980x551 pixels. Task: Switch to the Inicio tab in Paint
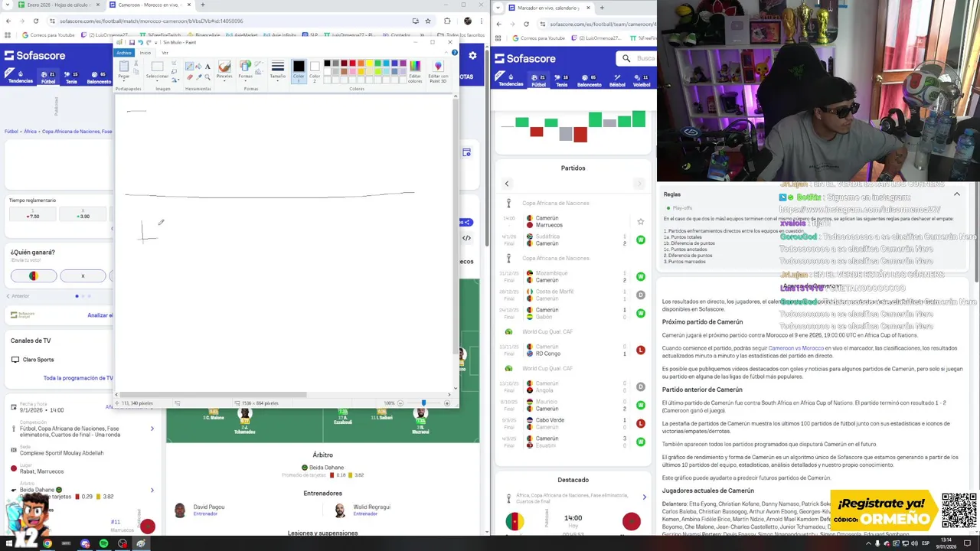click(x=145, y=53)
